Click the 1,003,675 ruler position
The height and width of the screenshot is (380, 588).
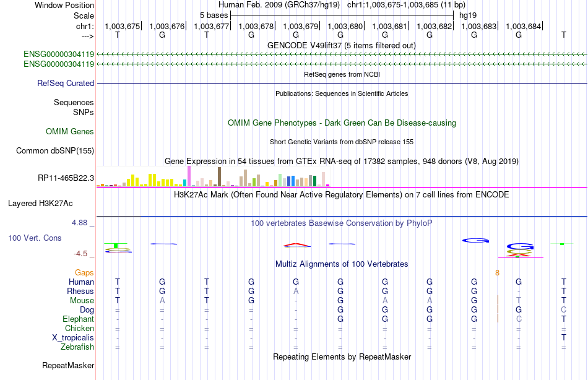point(123,26)
